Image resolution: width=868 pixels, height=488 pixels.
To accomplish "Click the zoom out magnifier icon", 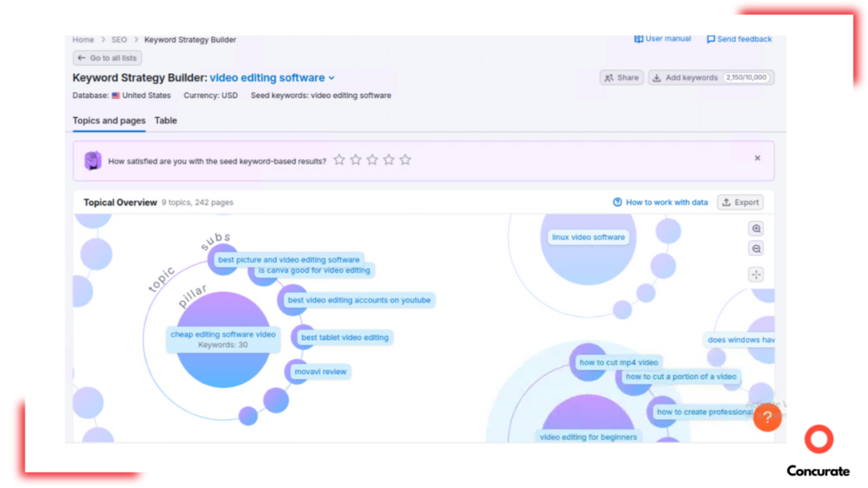I will [756, 249].
